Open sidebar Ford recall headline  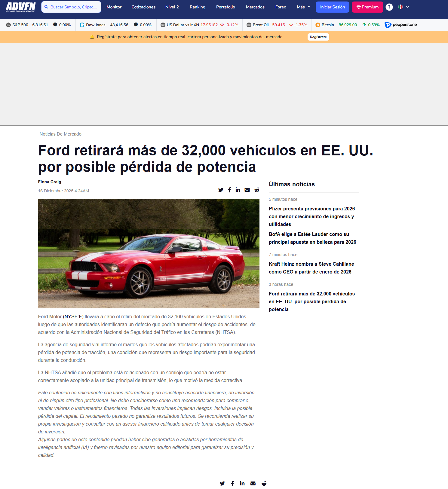[312, 301]
